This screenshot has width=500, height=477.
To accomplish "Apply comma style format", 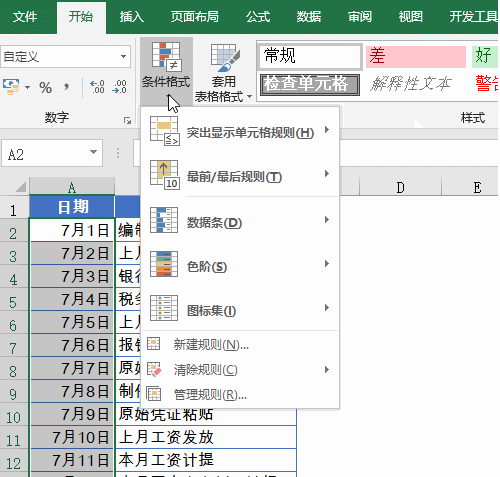I will (67, 87).
